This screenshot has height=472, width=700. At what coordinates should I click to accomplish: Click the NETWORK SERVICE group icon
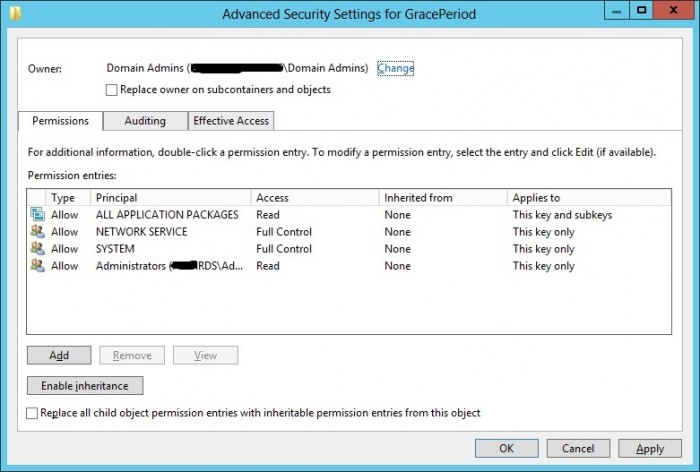[38, 232]
